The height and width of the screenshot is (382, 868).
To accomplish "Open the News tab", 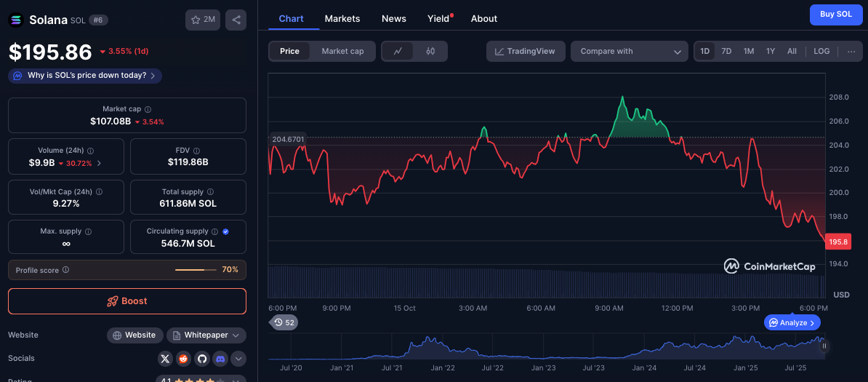I will (394, 18).
